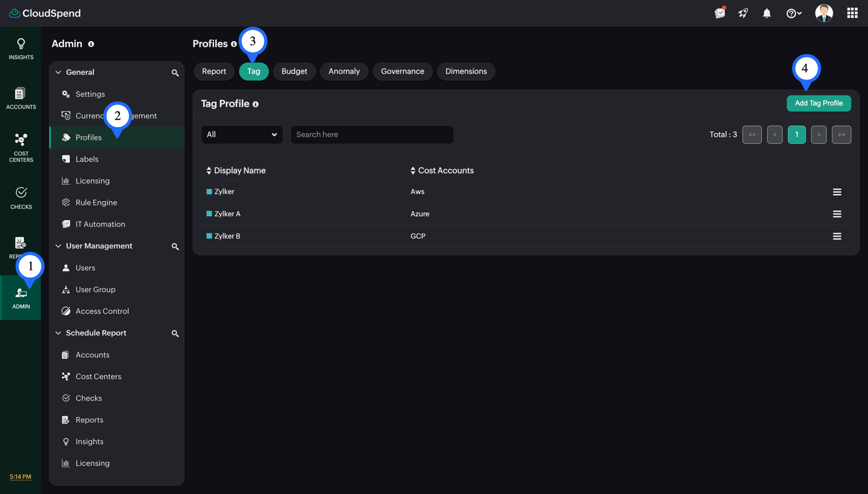Open the hamburger menu for Zylker A row
868x494 pixels.
coord(837,214)
